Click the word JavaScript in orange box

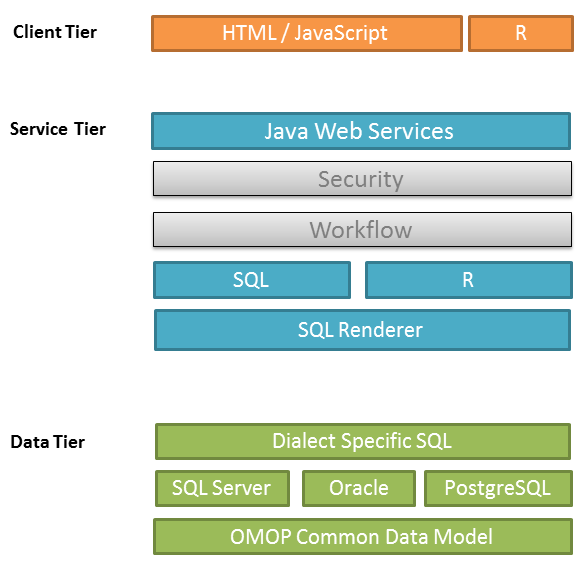click(x=341, y=34)
